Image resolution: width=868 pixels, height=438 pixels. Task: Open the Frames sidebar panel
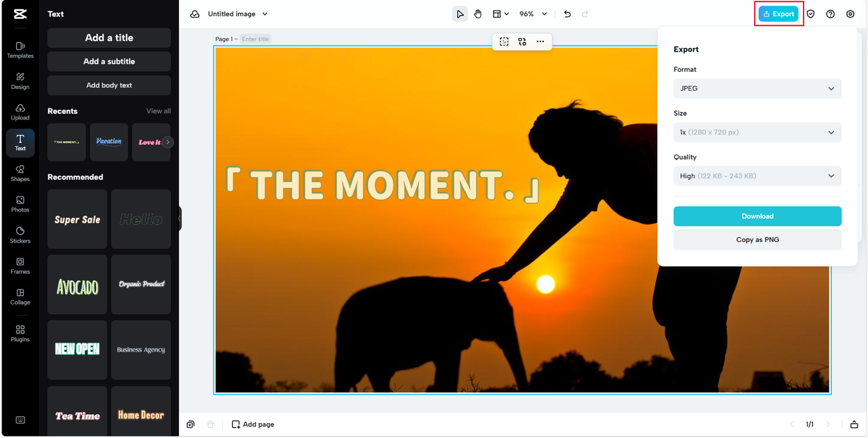(x=20, y=266)
